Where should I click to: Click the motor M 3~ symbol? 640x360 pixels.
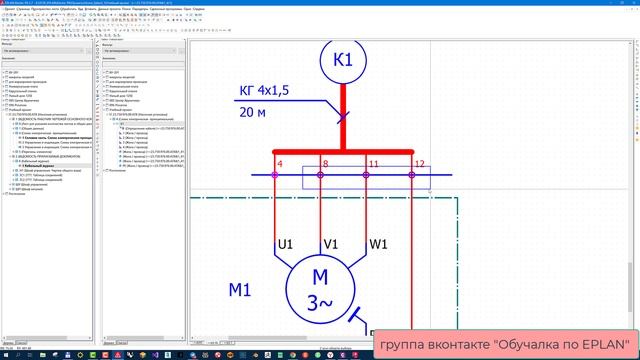(320, 289)
